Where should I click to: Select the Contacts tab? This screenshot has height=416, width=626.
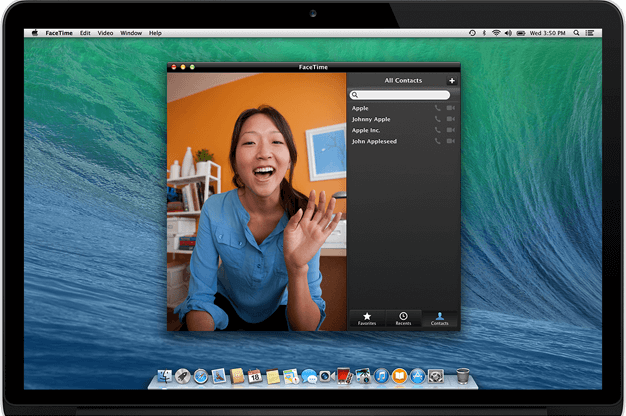pyautogui.click(x=439, y=319)
